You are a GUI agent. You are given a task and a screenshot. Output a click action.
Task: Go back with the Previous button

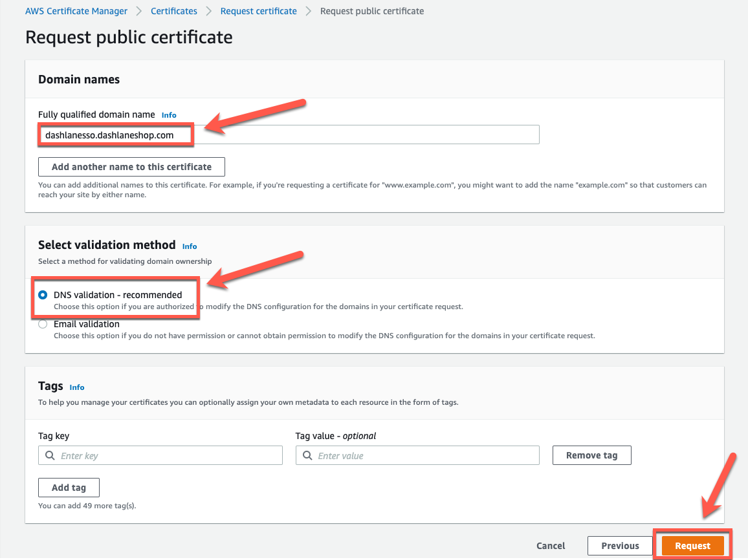(620, 546)
